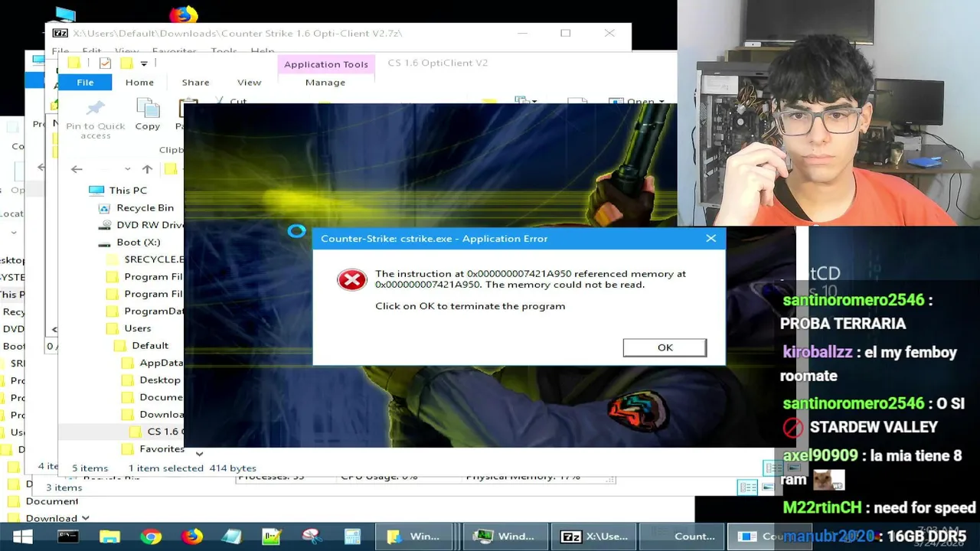980x551 pixels.
Task: Switch to the Home ribbon tab
Action: click(x=139, y=82)
